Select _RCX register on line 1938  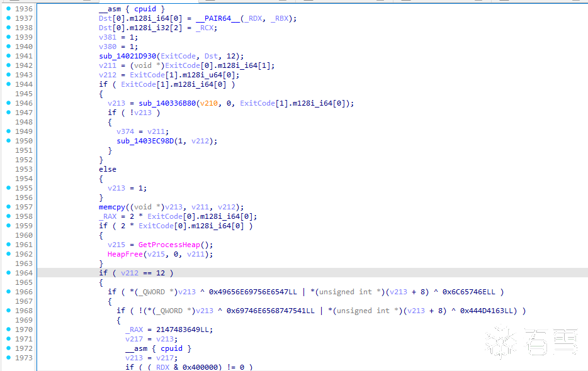coord(205,28)
